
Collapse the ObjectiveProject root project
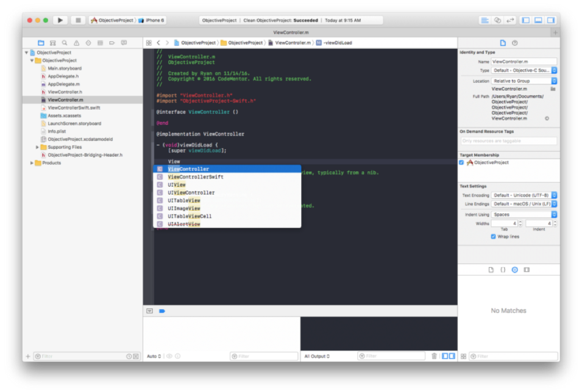(x=26, y=52)
